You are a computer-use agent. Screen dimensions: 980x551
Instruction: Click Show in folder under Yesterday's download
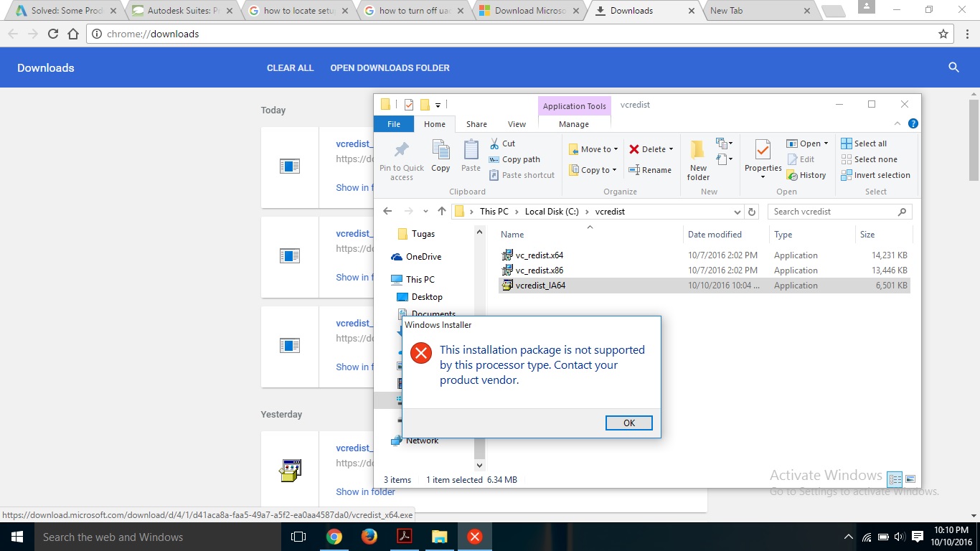(366, 491)
